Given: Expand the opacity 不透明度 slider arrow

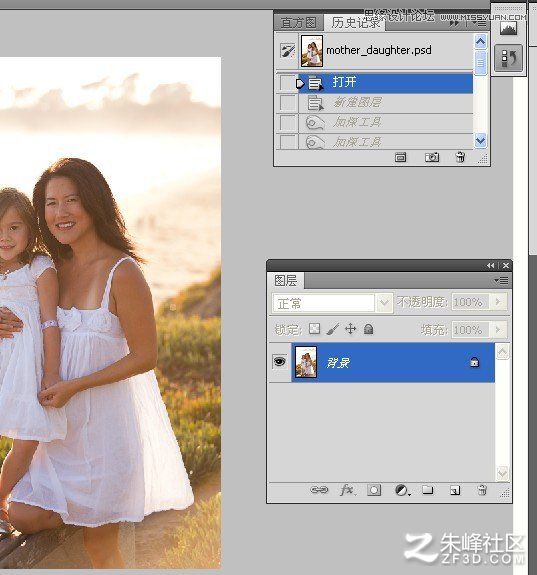Looking at the screenshot, I should (x=498, y=302).
